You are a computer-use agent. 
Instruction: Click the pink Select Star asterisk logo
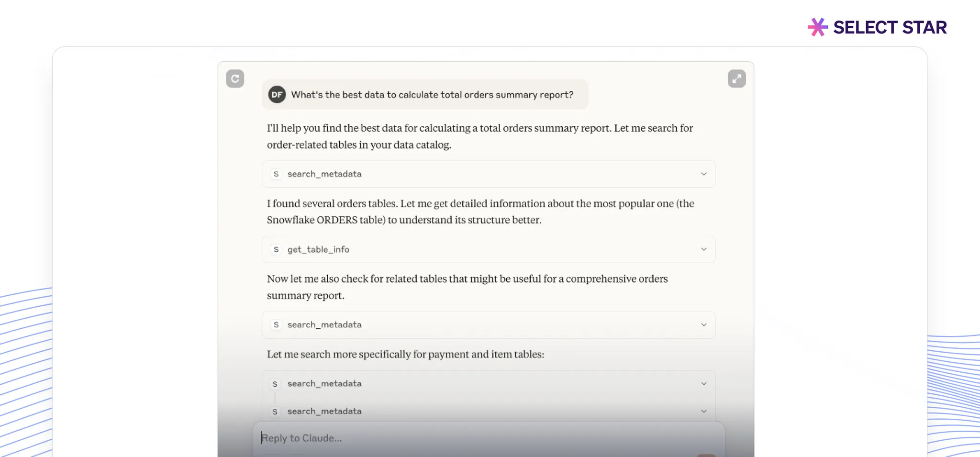(817, 27)
